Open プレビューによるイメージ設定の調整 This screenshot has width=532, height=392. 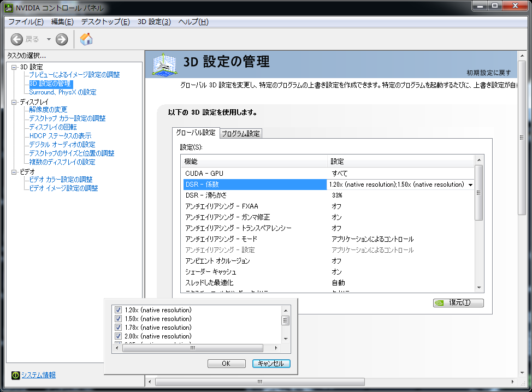tap(74, 75)
